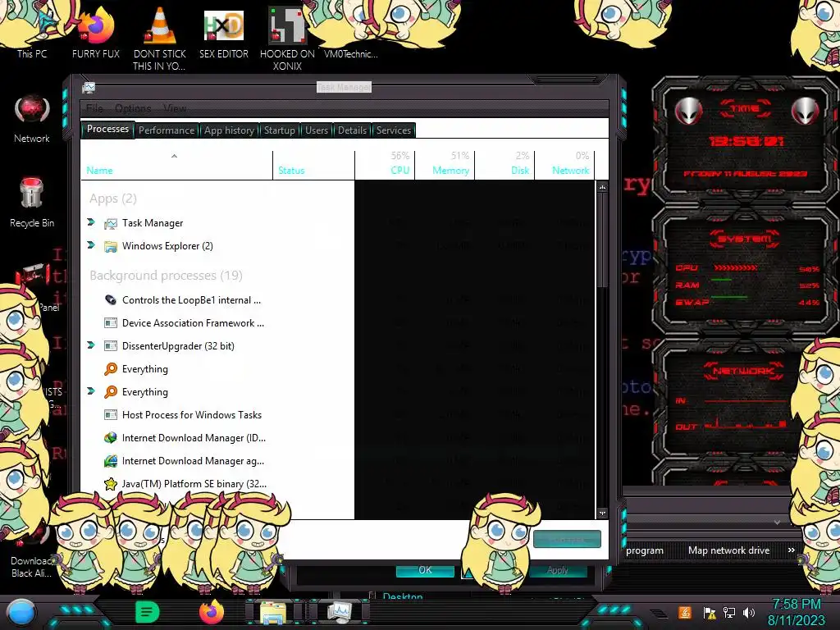Sort processes by the Name column
Viewport: 840px width, 630px height.
[x=177, y=164]
